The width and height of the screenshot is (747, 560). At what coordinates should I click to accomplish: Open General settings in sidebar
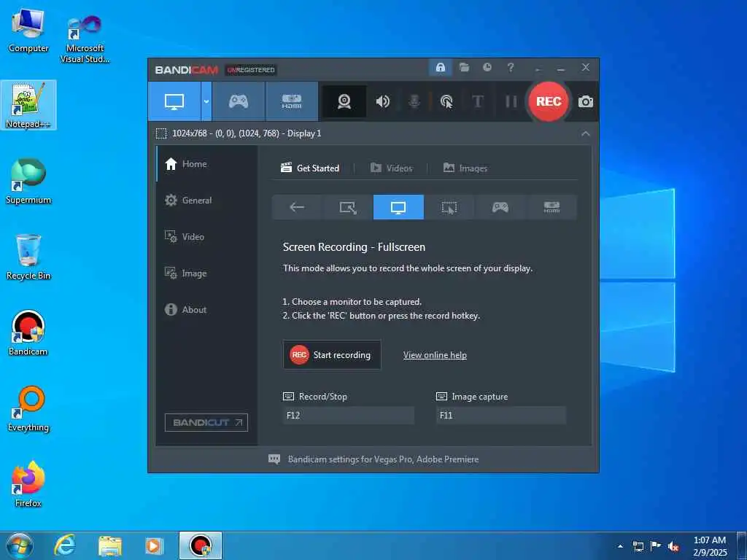206,201
